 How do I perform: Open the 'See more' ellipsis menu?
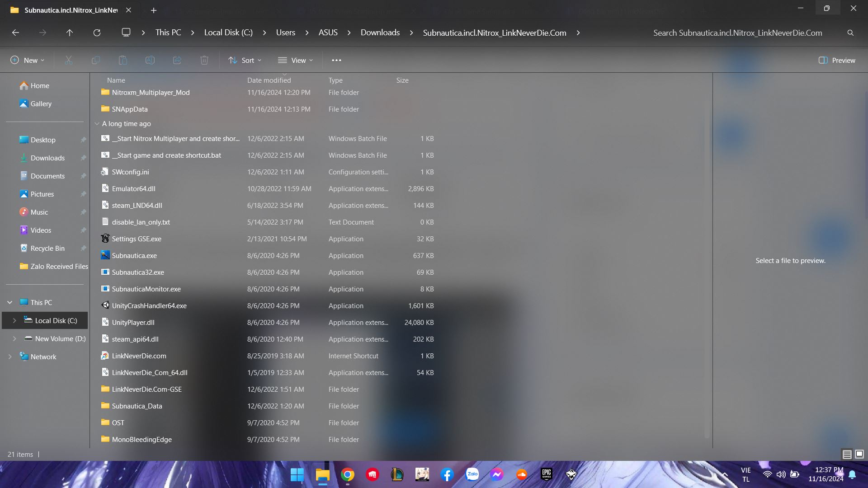[336, 60]
